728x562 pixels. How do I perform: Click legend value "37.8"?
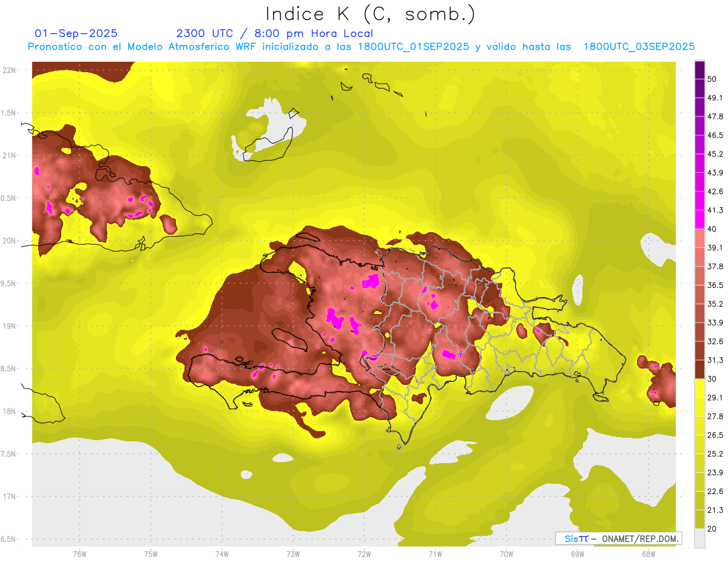click(x=715, y=266)
